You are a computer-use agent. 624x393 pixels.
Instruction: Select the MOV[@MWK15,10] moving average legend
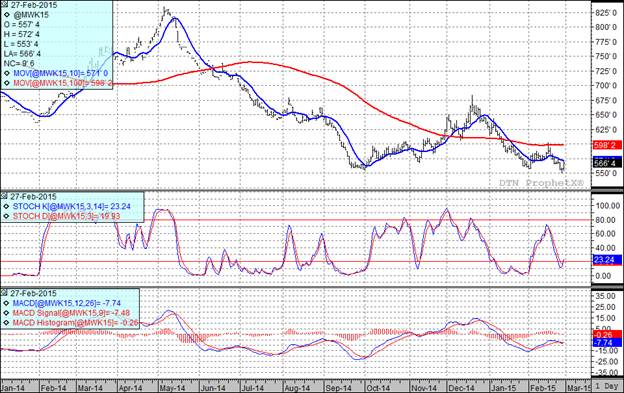[x=60, y=74]
